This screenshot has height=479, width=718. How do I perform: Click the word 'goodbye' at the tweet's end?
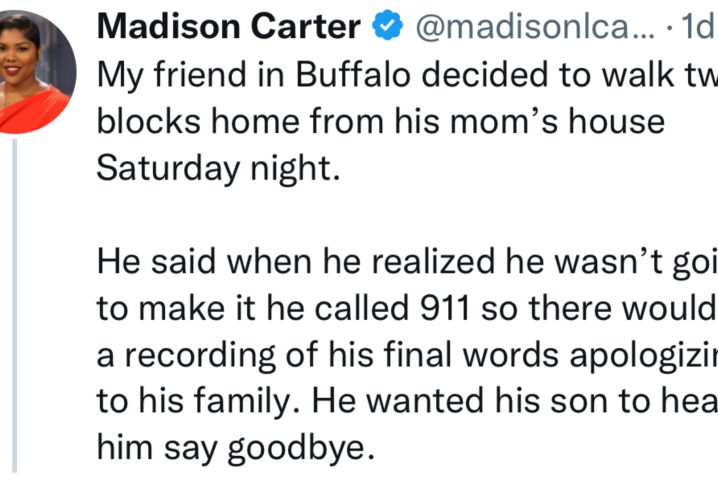tap(297, 448)
